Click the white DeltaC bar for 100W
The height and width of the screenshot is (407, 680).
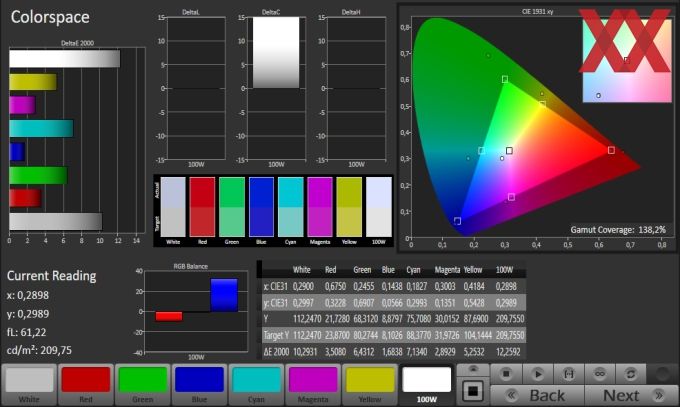tap(276, 53)
